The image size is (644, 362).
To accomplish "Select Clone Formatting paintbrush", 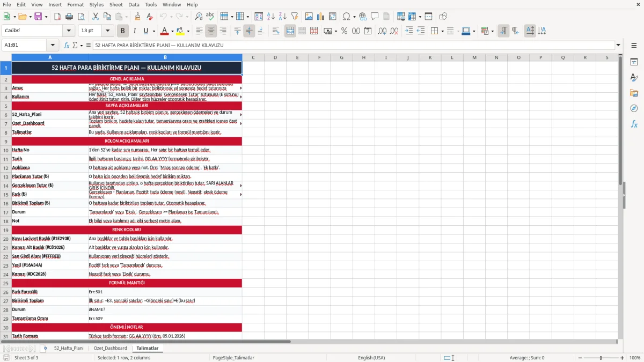I will point(137,17).
